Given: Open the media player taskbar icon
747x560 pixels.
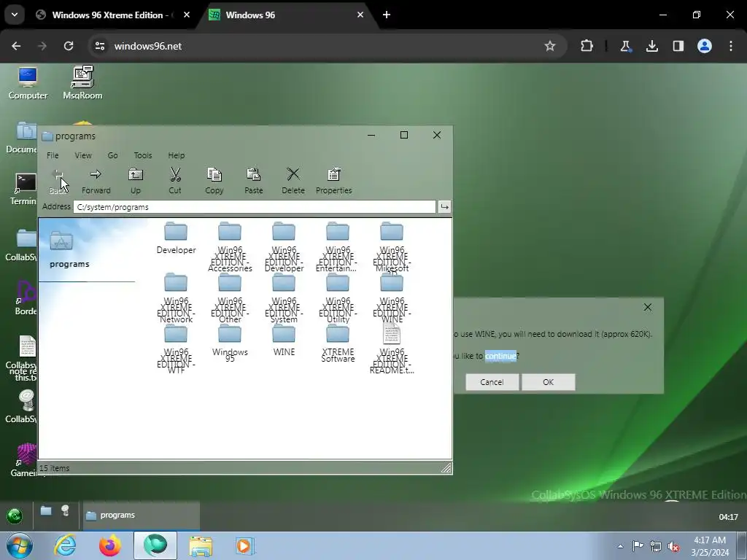Looking at the screenshot, I should (x=245, y=545).
